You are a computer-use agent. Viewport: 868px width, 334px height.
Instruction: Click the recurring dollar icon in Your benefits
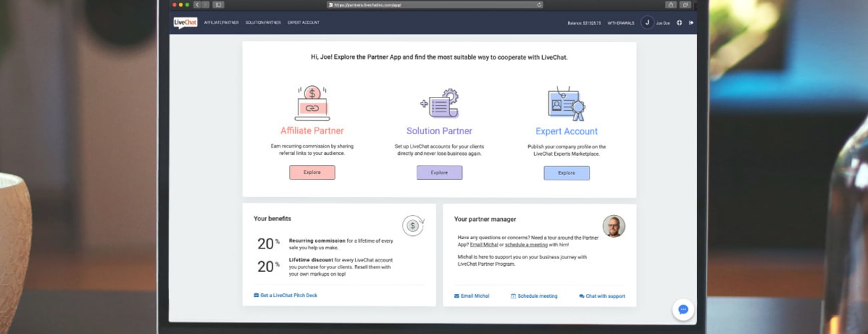point(413,226)
